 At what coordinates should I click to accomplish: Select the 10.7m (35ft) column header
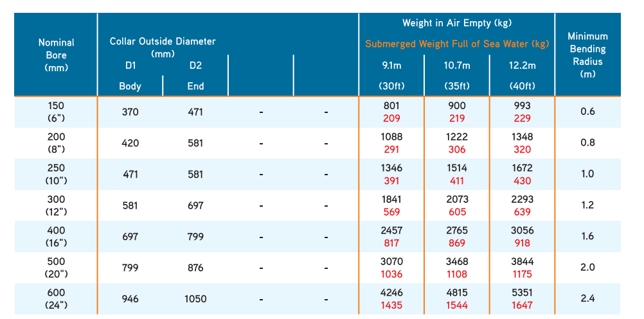coord(456,76)
